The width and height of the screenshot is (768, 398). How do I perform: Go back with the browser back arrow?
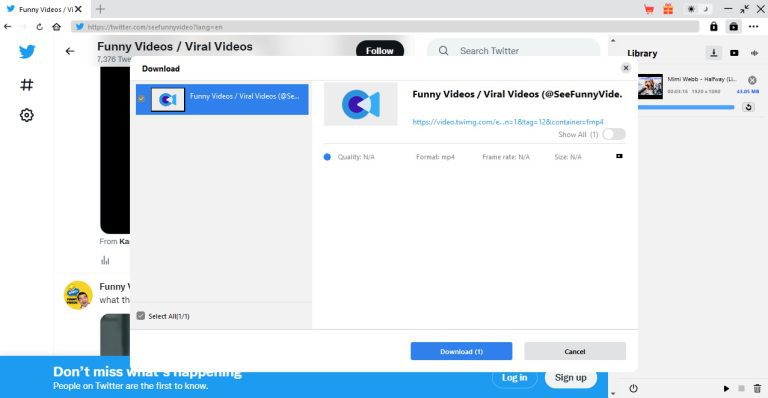[x=7, y=26]
